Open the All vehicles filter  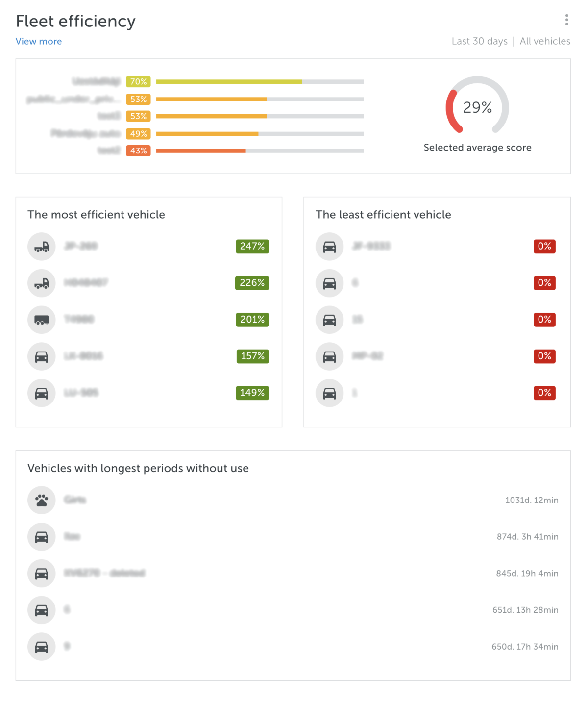click(x=544, y=41)
